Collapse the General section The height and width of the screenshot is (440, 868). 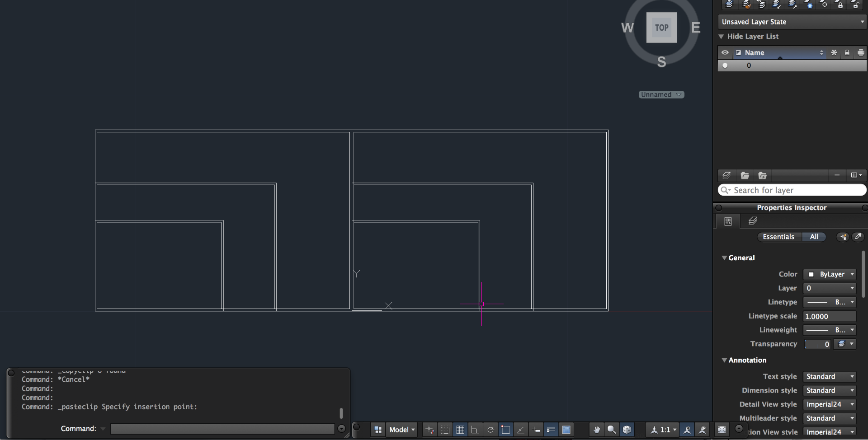coord(724,258)
